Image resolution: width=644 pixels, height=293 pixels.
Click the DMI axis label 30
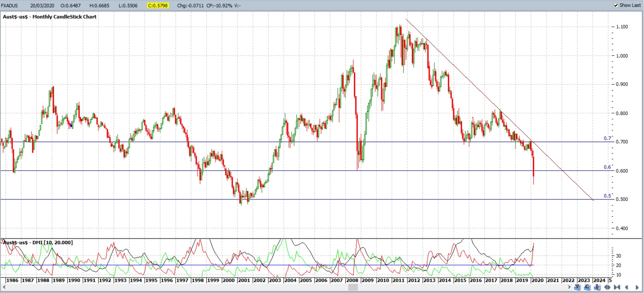[618, 256]
